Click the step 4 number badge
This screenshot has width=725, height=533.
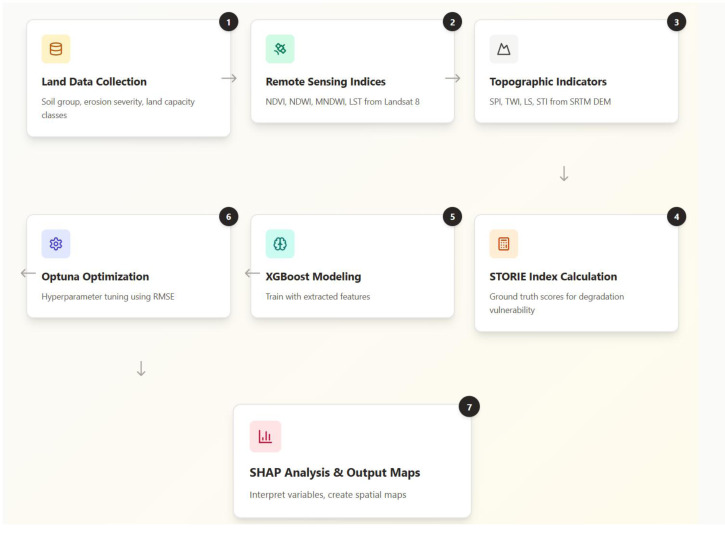tap(676, 217)
